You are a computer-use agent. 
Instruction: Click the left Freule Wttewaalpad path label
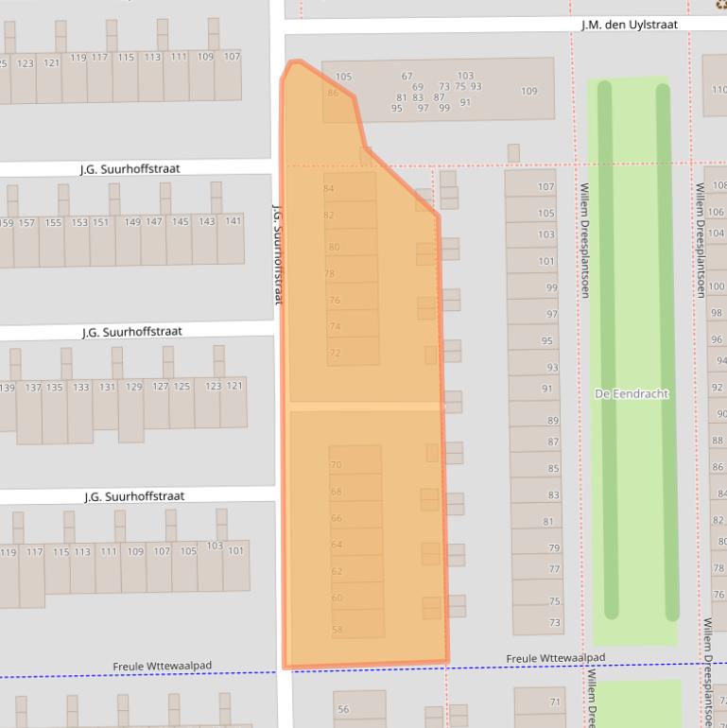coord(163,667)
